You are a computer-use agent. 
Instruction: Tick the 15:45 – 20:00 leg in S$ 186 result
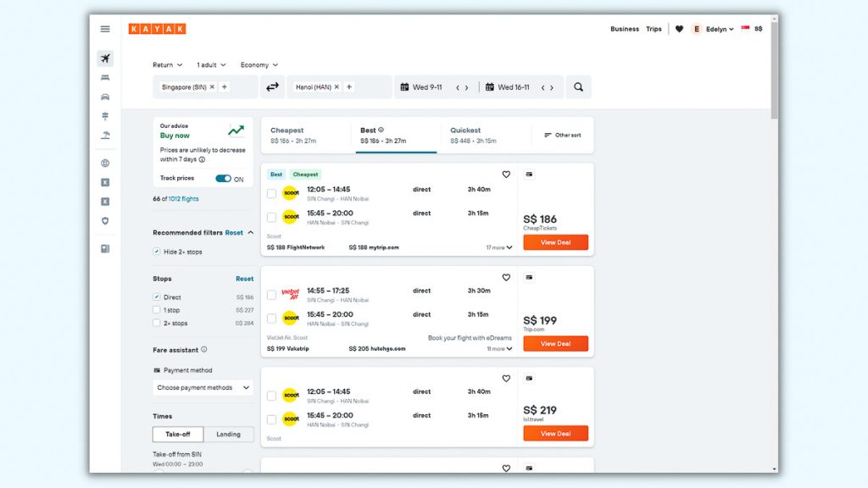point(271,218)
